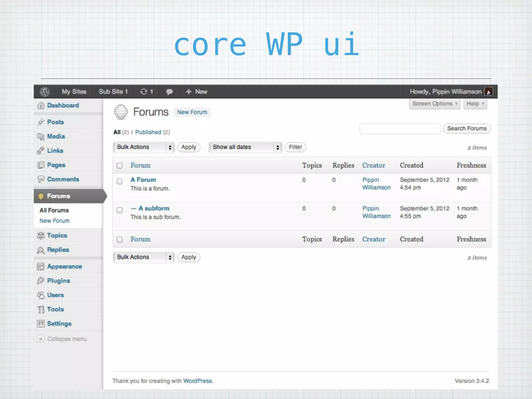This screenshot has height=399, width=532.
Task: Select All Forums submenu item
Action: [54, 210]
